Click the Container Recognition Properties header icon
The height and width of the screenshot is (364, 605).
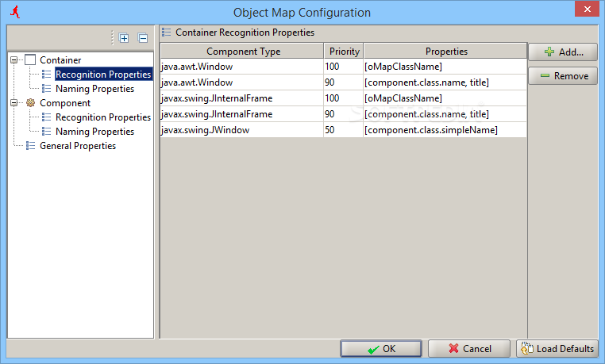[x=166, y=33]
